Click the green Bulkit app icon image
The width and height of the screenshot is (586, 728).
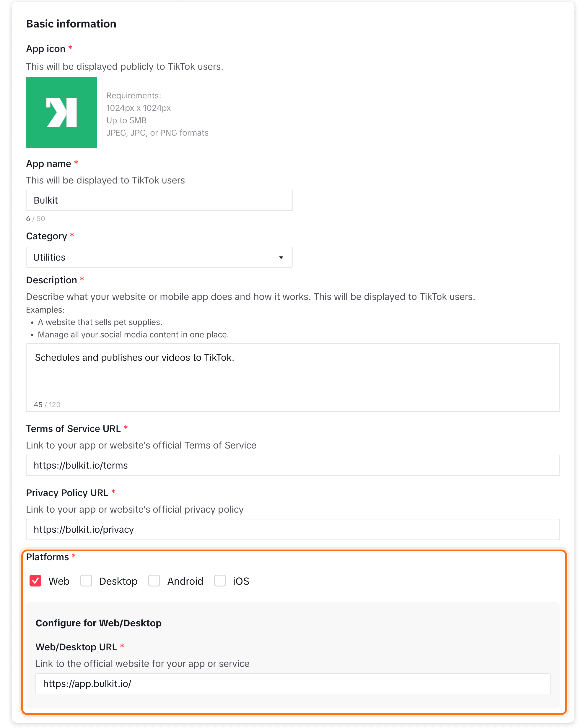(61, 113)
